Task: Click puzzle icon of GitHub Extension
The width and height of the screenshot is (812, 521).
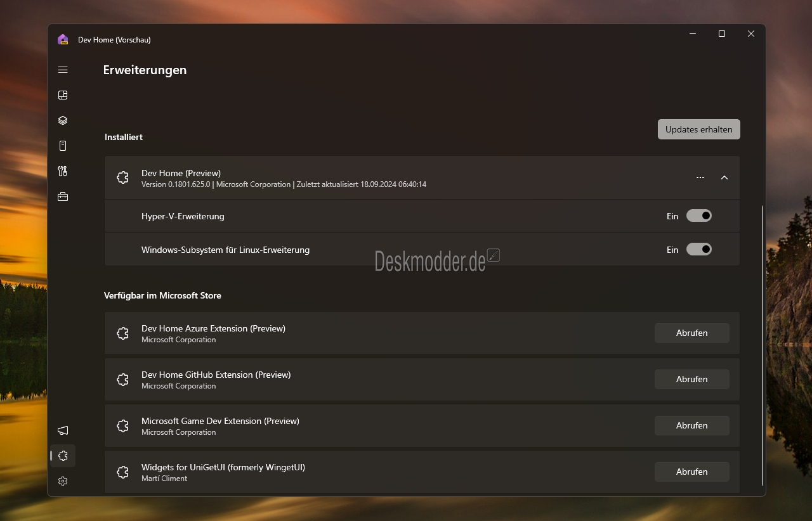Action: click(123, 379)
